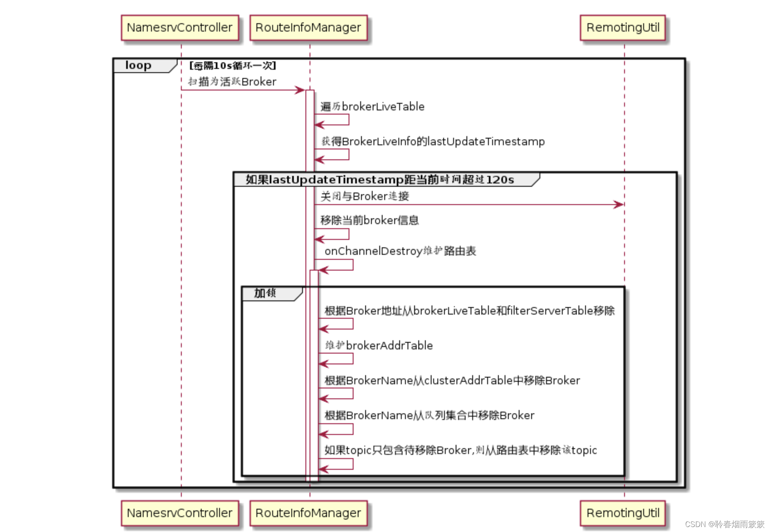771x532 pixels.
Task: Click the '遍历brokerLiveTable' message text
Action: [x=372, y=107]
